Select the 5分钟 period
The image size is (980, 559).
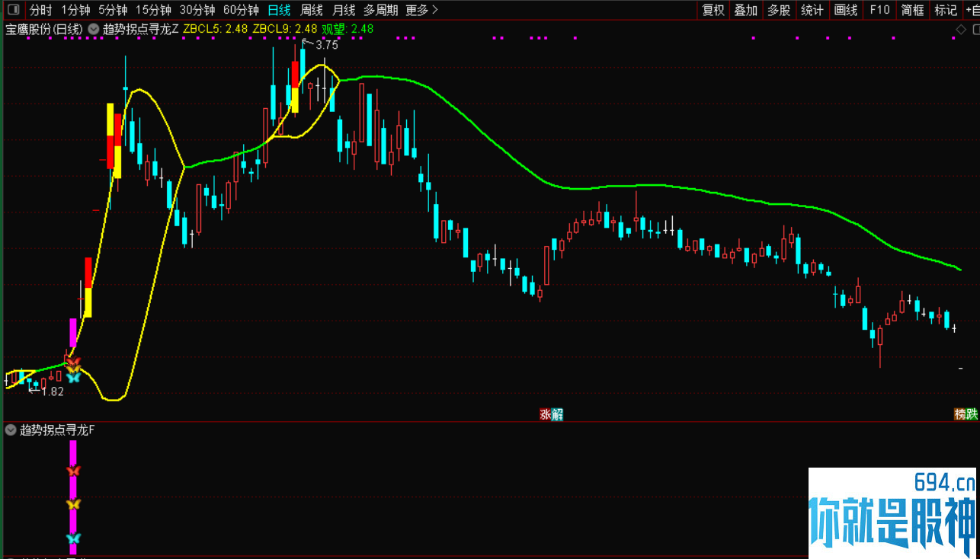click(113, 10)
